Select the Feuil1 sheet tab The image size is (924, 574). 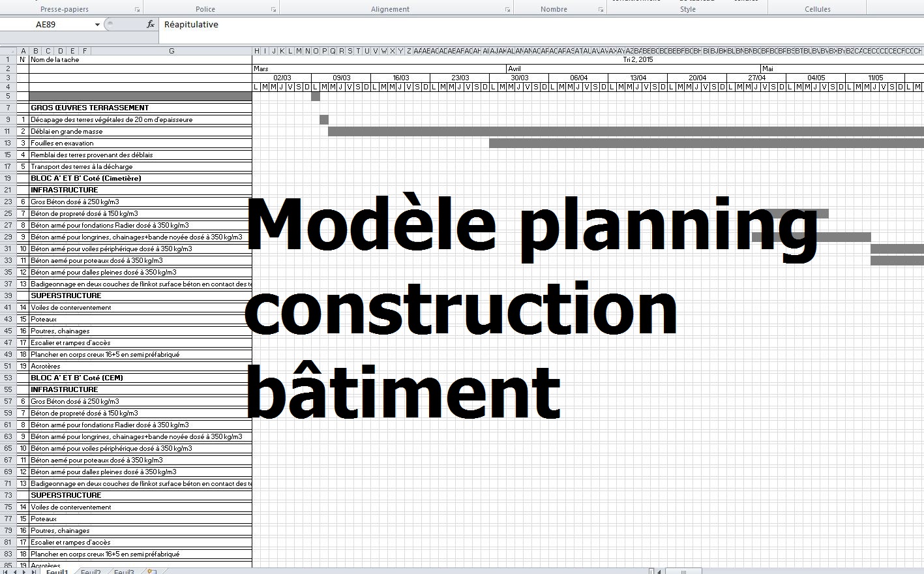57,571
